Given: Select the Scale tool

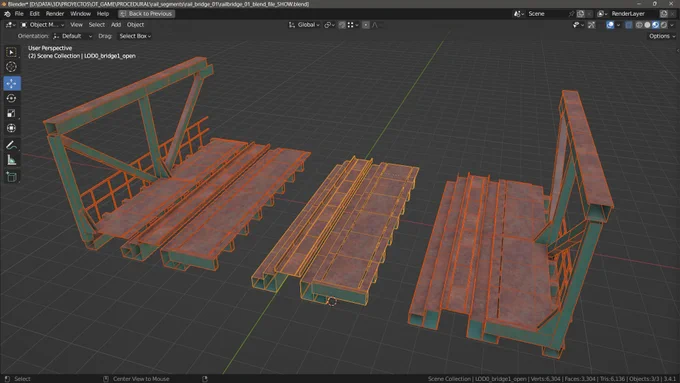Looking at the screenshot, I should pos(12,114).
